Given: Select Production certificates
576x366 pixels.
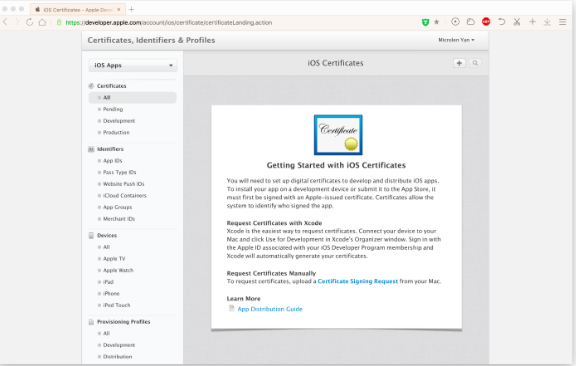Looking at the screenshot, I should point(116,132).
